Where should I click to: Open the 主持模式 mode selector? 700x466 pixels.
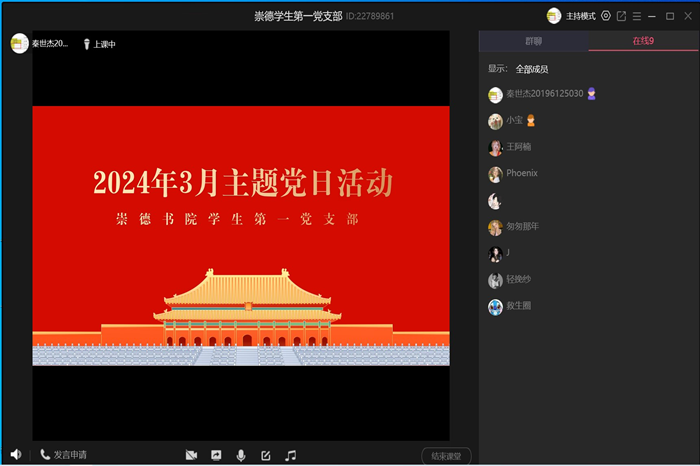(573, 16)
